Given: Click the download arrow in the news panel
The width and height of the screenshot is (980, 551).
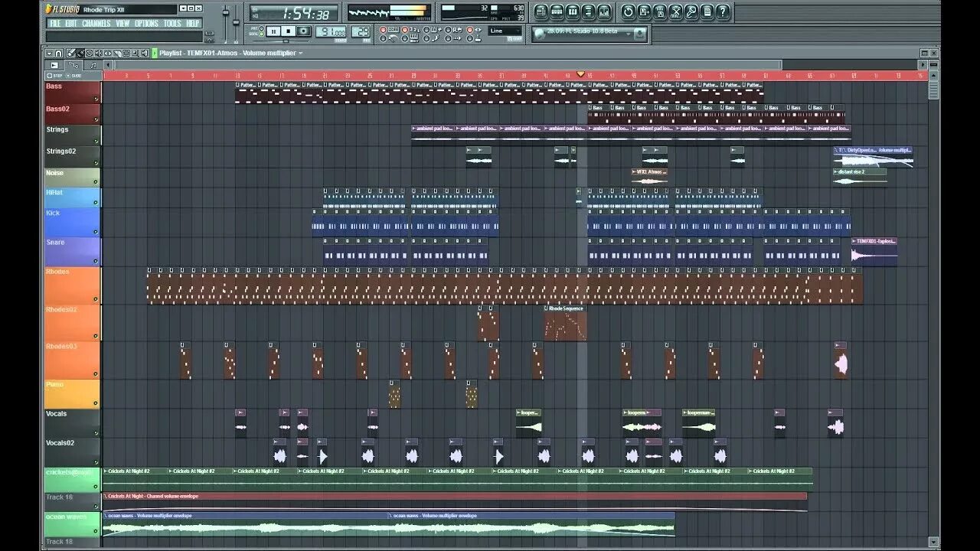Looking at the screenshot, I should (639, 34).
